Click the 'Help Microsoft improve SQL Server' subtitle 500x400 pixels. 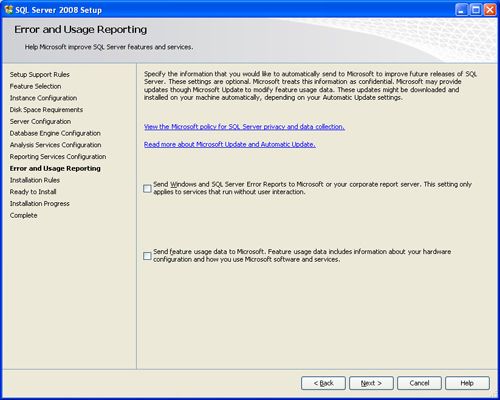[x=109, y=47]
